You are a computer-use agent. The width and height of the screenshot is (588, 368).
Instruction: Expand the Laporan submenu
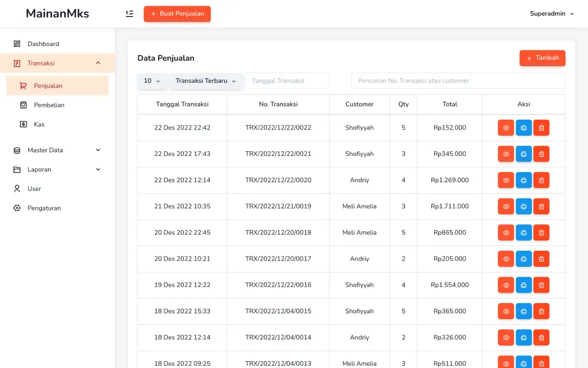(57, 170)
